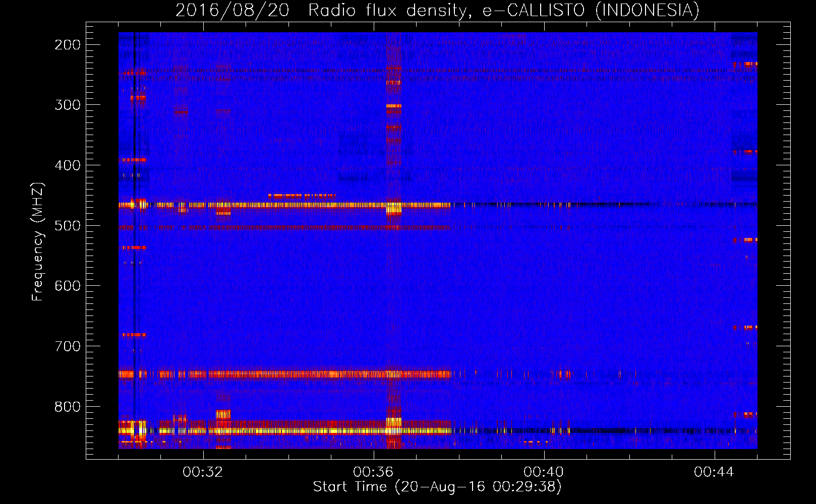Select the 700 frequency tick label
The height and width of the screenshot is (504, 816).
(68, 346)
